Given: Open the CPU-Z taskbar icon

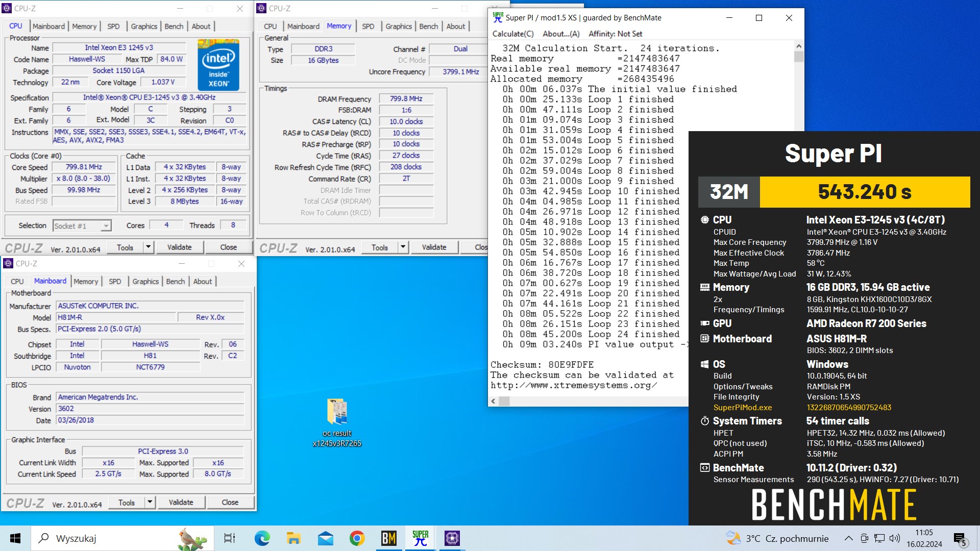Looking at the screenshot, I should (x=452, y=538).
